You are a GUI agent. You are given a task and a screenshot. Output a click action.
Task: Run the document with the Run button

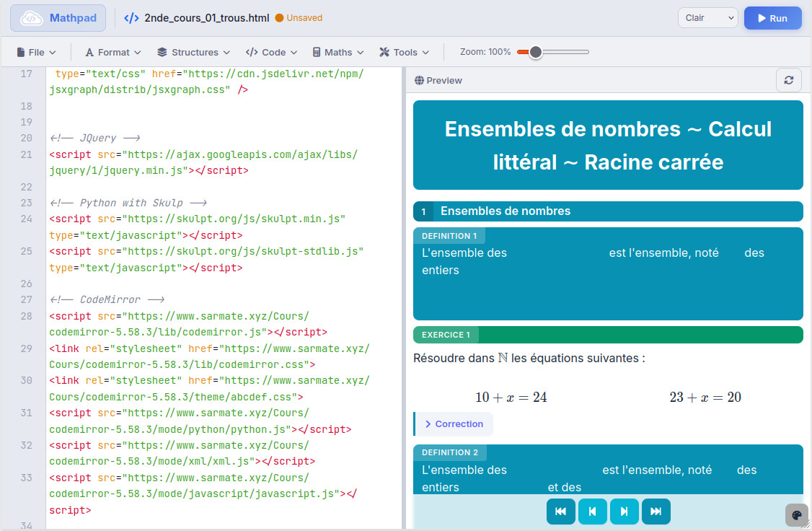point(772,18)
